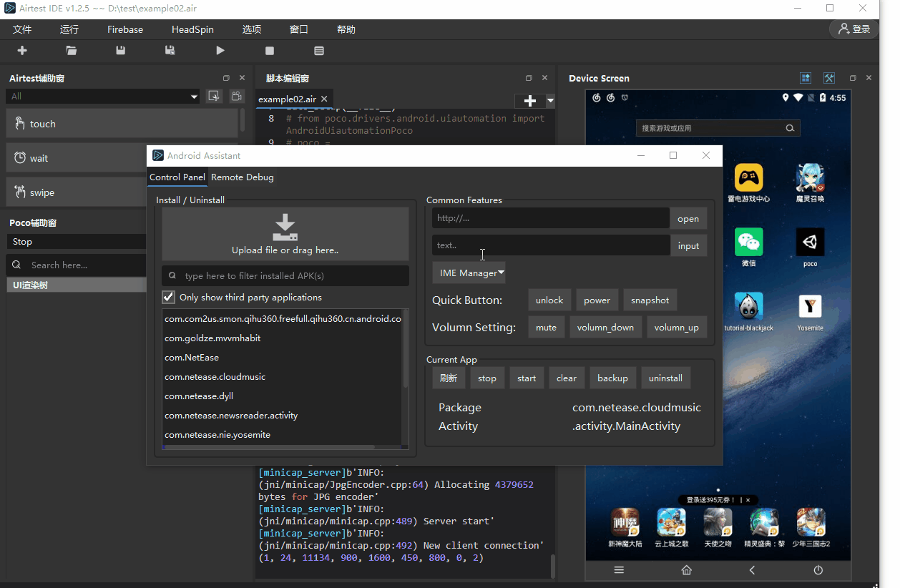900x588 pixels.
Task: Stop the script with the square icon
Action: (270, 51)
